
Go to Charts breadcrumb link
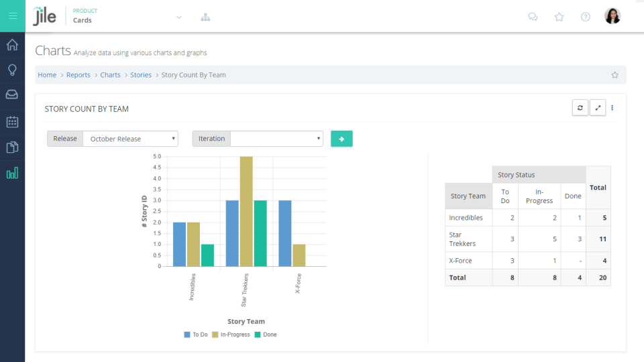click(110, 74)
